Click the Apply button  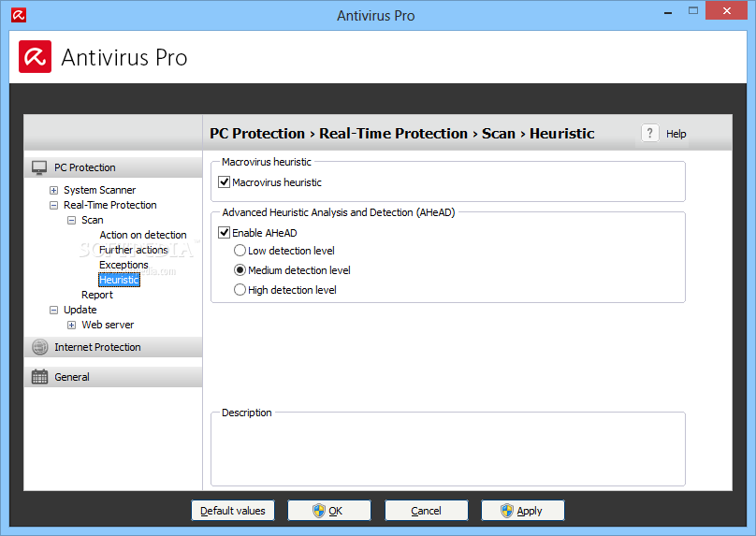click(x=523, y=511)
